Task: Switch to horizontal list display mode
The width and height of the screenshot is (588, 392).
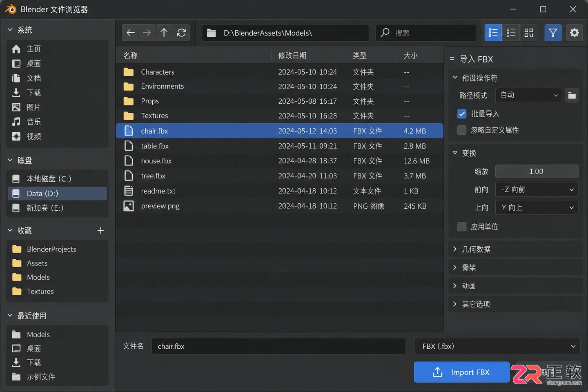Action: tap(511, 33)
